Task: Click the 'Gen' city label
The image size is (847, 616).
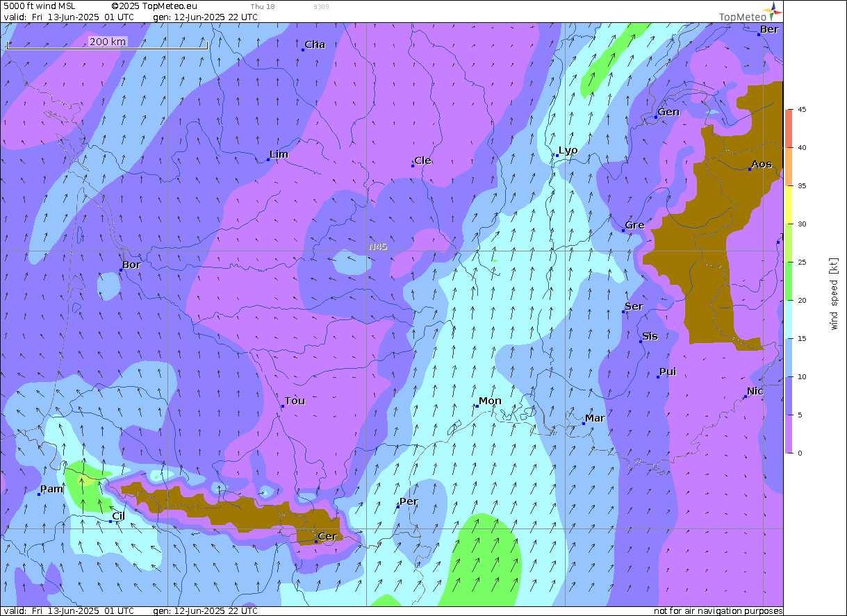Action: (x=668, y=112)
